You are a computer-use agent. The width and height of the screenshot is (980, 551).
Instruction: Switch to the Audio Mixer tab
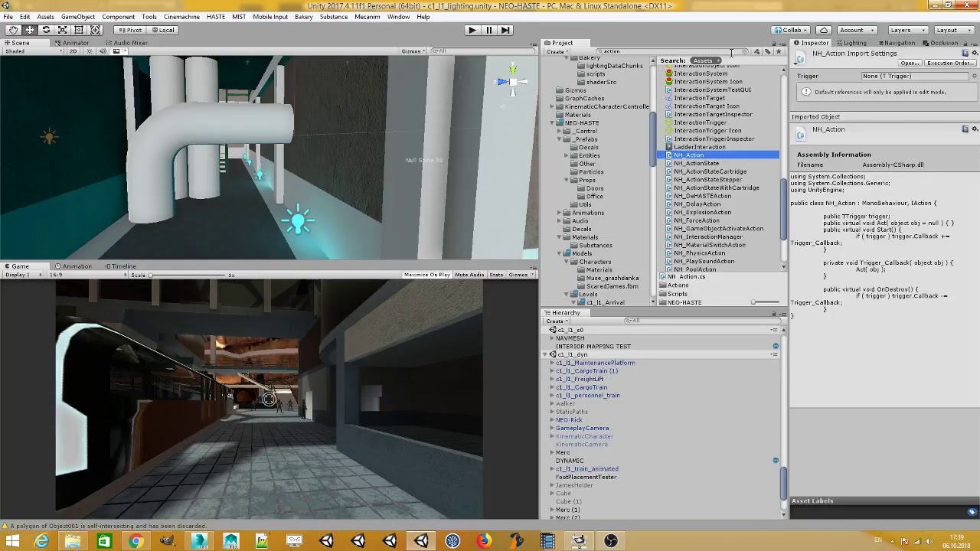point(126,43)
